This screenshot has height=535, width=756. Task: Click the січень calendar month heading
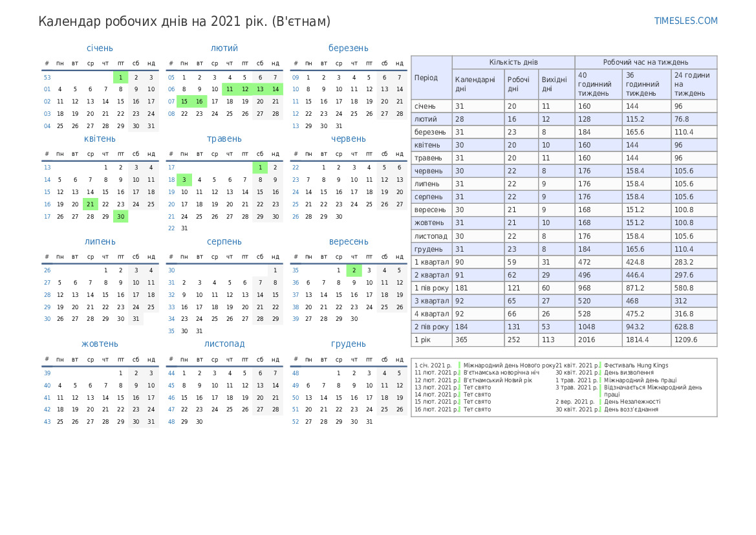(x=100, y=48)
